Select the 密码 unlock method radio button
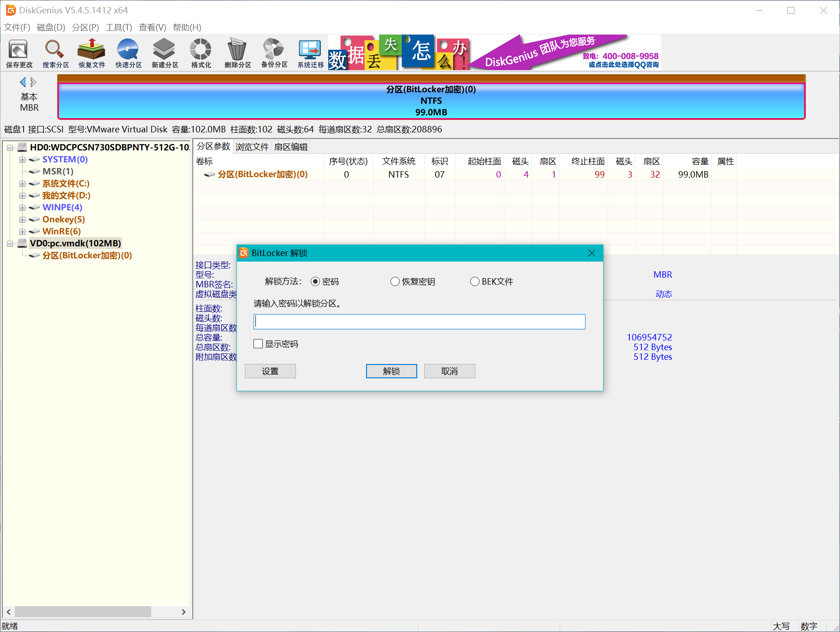This screenshot has height=632, width=840. [315, 281]
